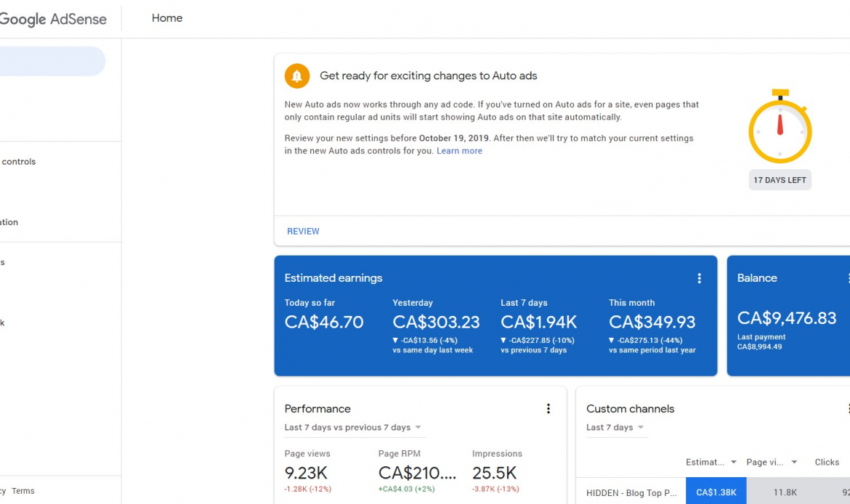Click the orange notification bell icon
The width and height of the screenshot is (850, 504).
(297, 76)
